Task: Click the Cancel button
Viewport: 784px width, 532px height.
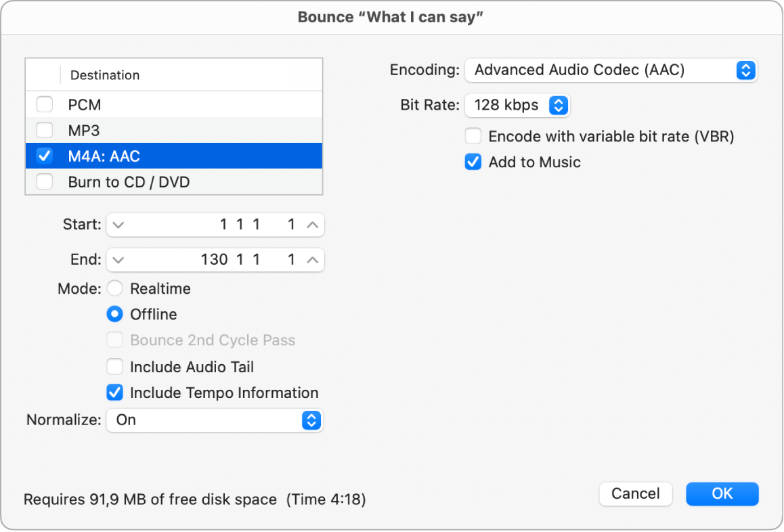Action: click(635, 494)
